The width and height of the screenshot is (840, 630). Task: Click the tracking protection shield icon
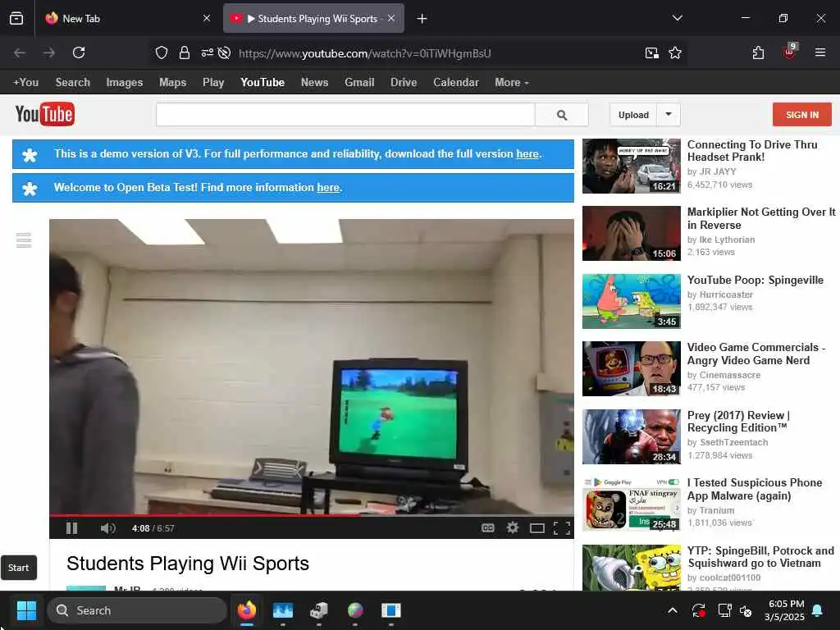point(162,52)
